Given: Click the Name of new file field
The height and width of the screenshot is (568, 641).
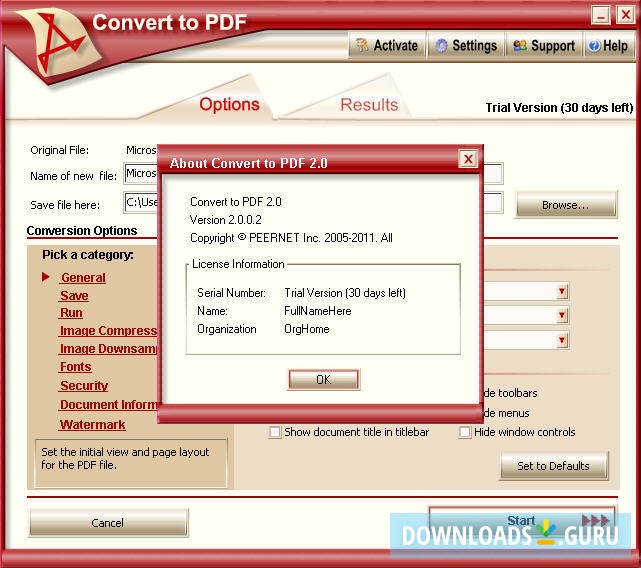Looking at the screenshot, I should coord(313,174).
